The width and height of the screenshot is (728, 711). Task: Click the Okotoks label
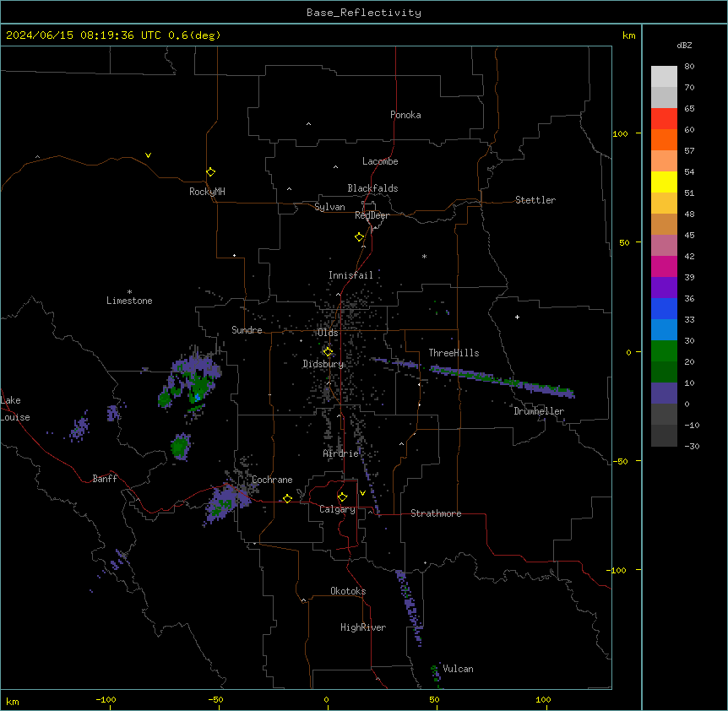pos(348,591)
